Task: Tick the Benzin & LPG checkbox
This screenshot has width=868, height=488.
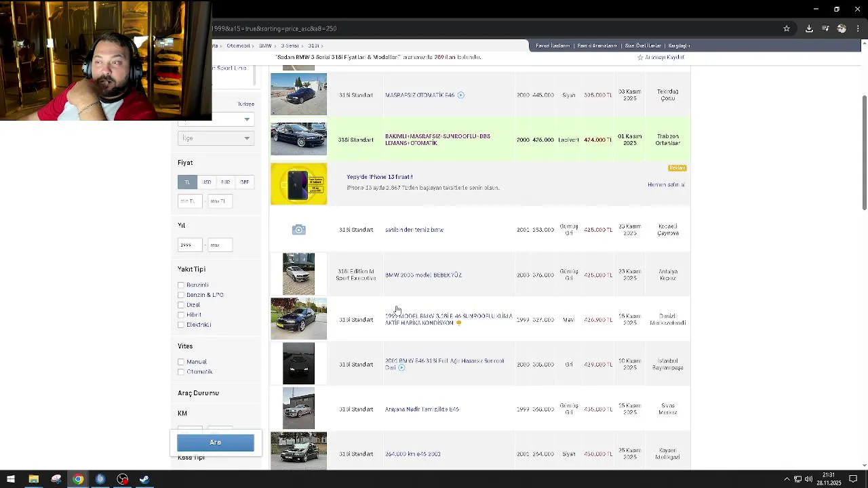Action: 181,295
